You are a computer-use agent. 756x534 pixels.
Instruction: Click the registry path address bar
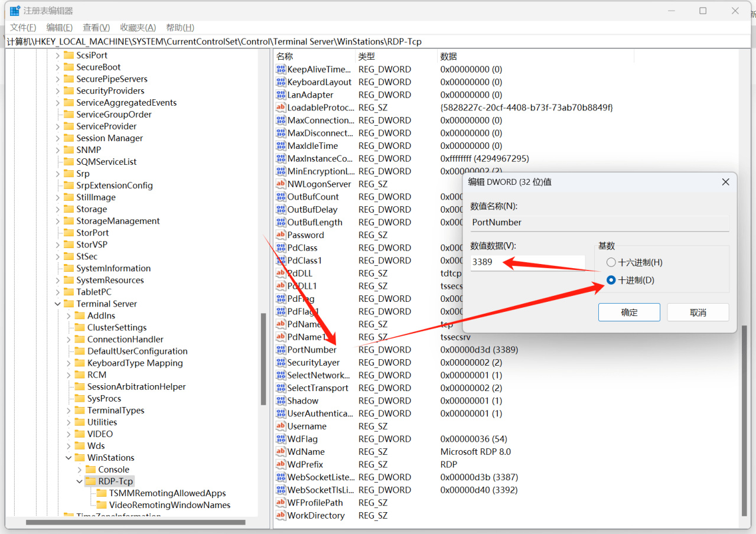378,41
